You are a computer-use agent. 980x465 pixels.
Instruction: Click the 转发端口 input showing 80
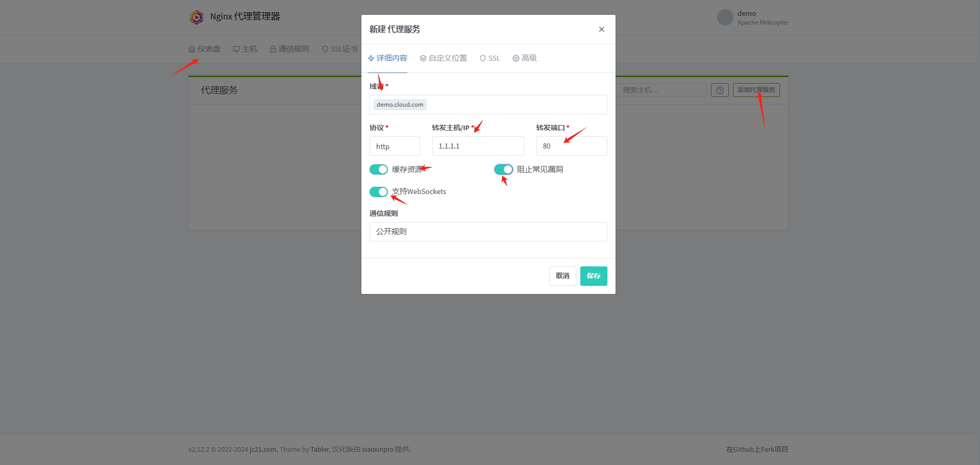(x=572, y=146)
